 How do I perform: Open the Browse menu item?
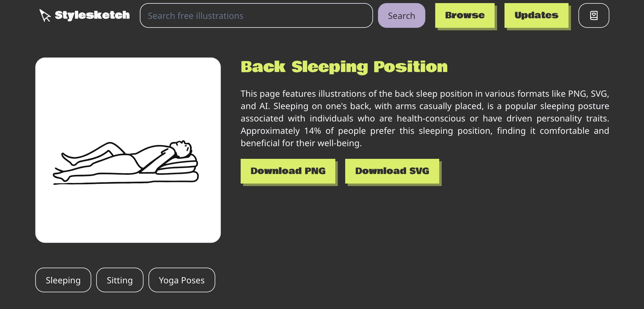coord(465,15)
